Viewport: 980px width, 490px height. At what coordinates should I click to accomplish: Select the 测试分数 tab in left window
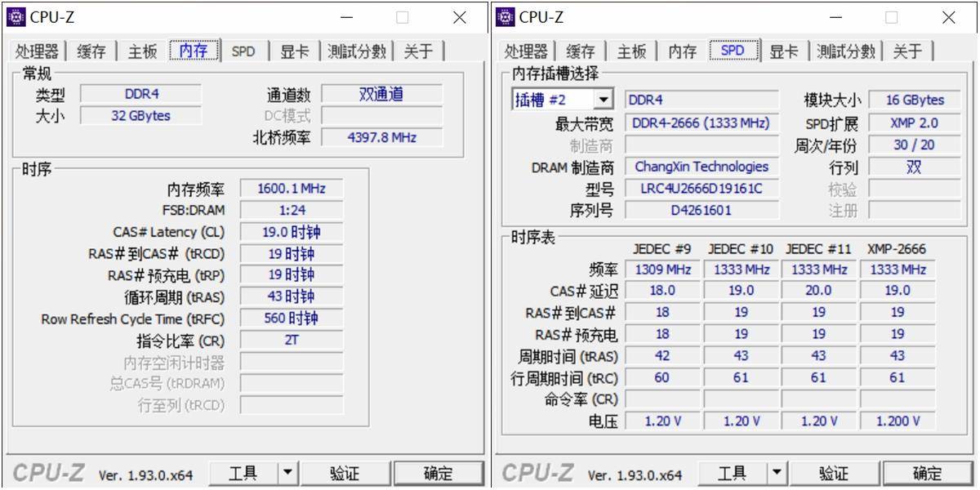pos(357,51)
